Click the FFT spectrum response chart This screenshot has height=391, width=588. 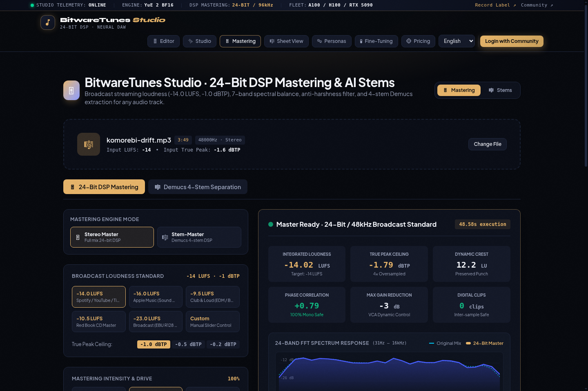tap(389, 371)
